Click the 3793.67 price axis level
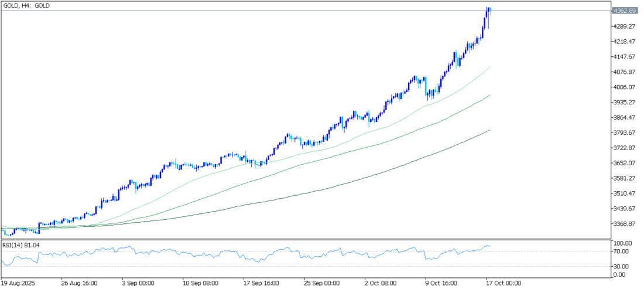 click(x=624, y=132)
